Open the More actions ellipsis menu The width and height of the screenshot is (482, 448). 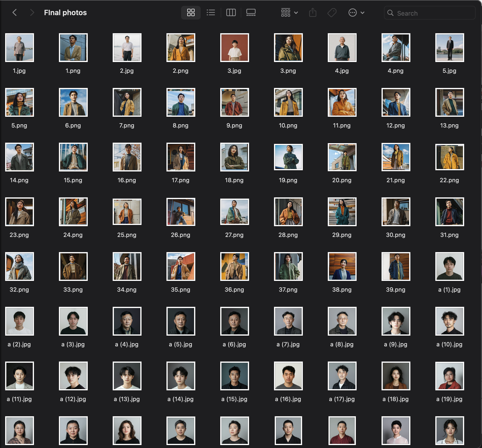click(x=356, y=12)
